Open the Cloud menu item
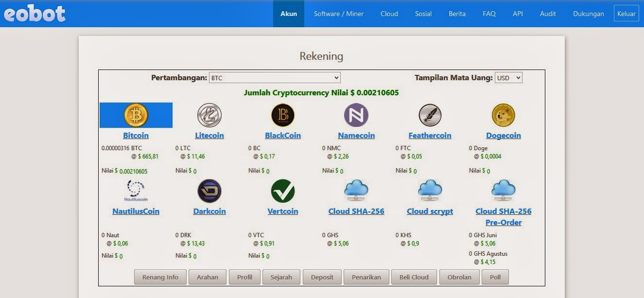The height and width of the screenshot is (298, 644). click(389, 14)
